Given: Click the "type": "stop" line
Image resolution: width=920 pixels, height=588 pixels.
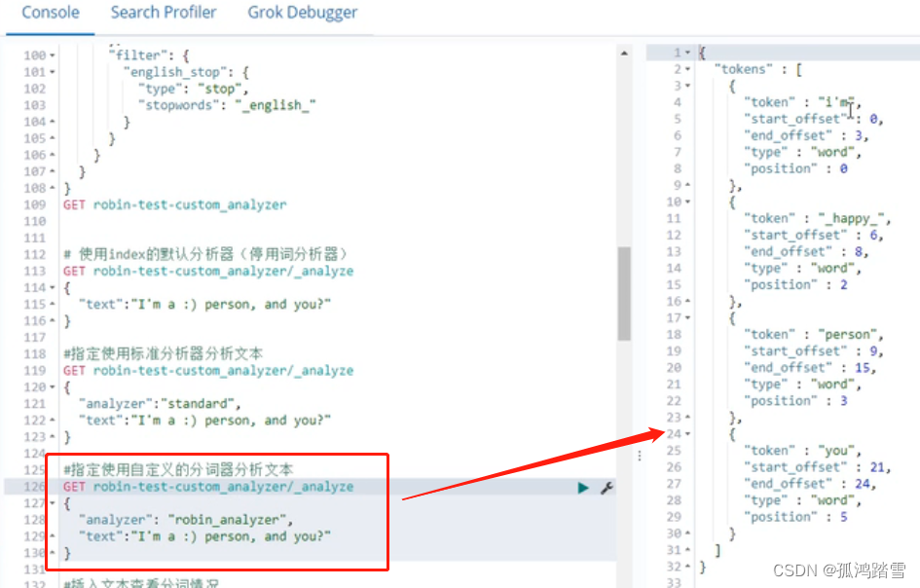Looking at the screenshot, I should [x=193, y=89].
